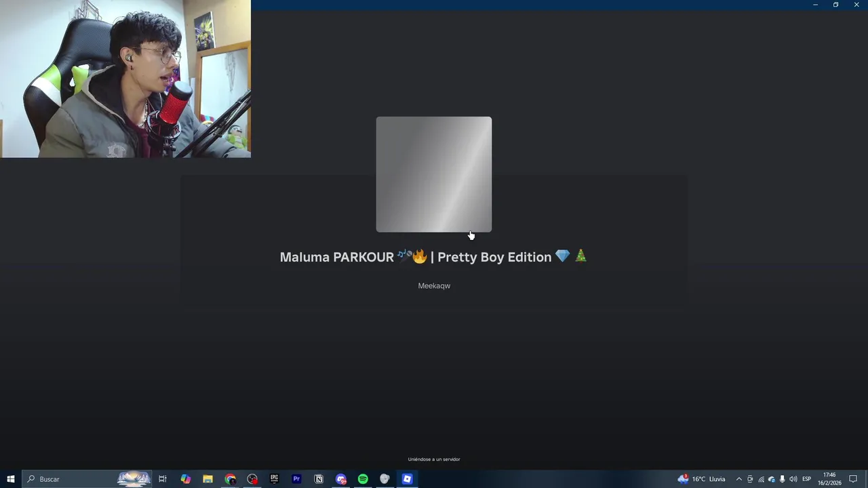868x488 pixels.
Task: Click the active Roblox taskbar icon
Action: point(407,479)
